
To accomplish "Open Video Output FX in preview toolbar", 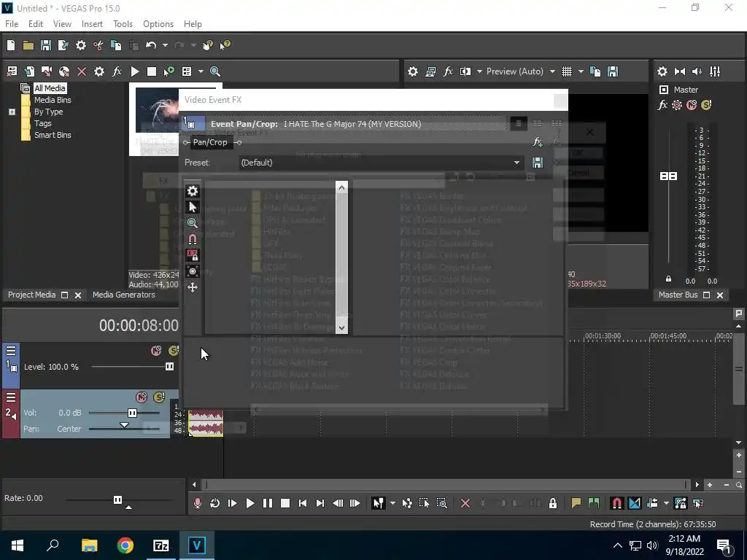I will pos(448,71).
